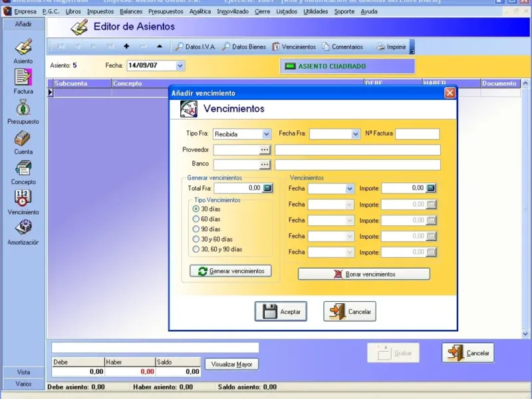The width and height of the screenshot is (532, 399).
Task: Expand the Tipo Fra dropdown
Action: click(x=267, y=134)
